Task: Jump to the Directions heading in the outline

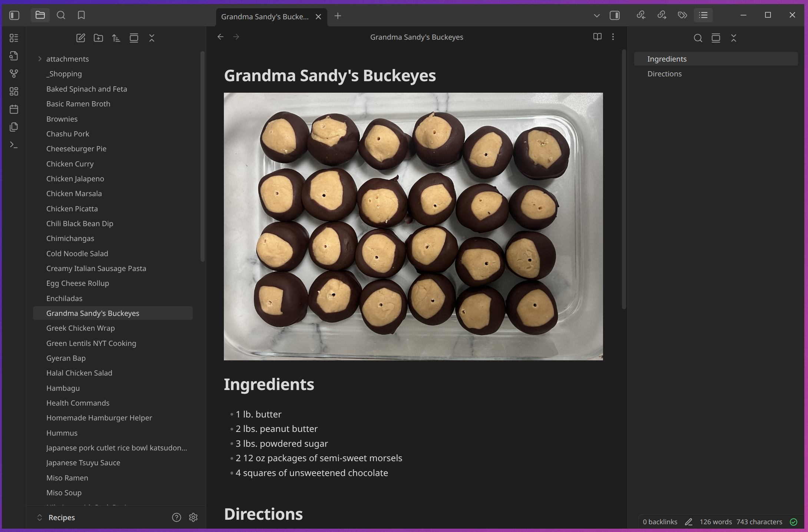Action: point(664,74)
